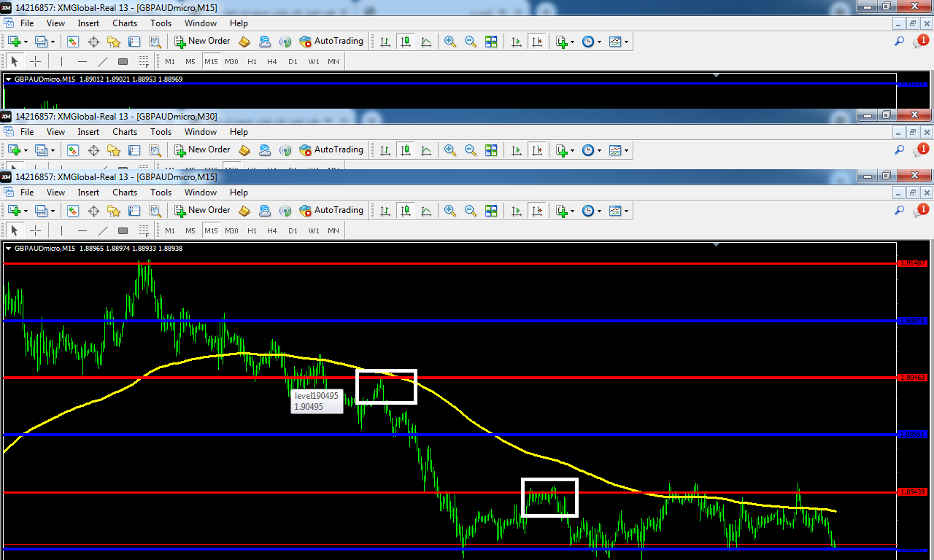934x560 pixels.
Task: Click New Order button in the frontmost toolbar
Action: pyautogui.click(x=202, y=210)
